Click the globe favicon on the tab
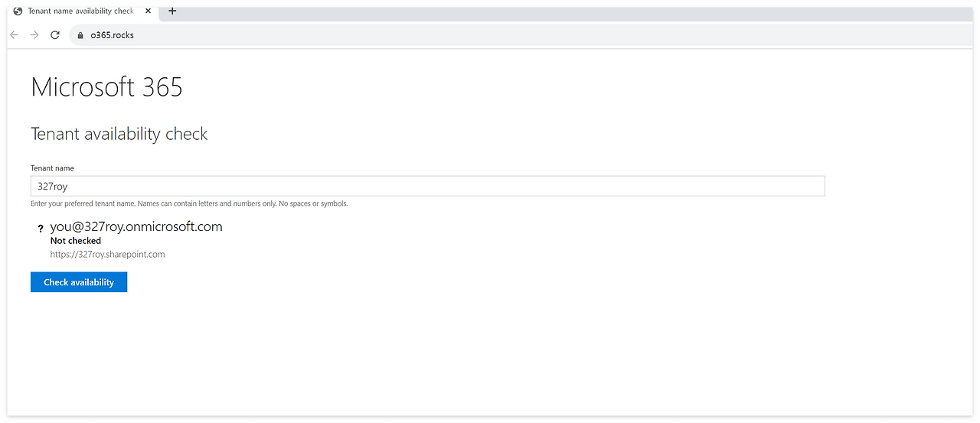Image resolution: width=980 pixels, height=423 pixels. coord(18,11)
